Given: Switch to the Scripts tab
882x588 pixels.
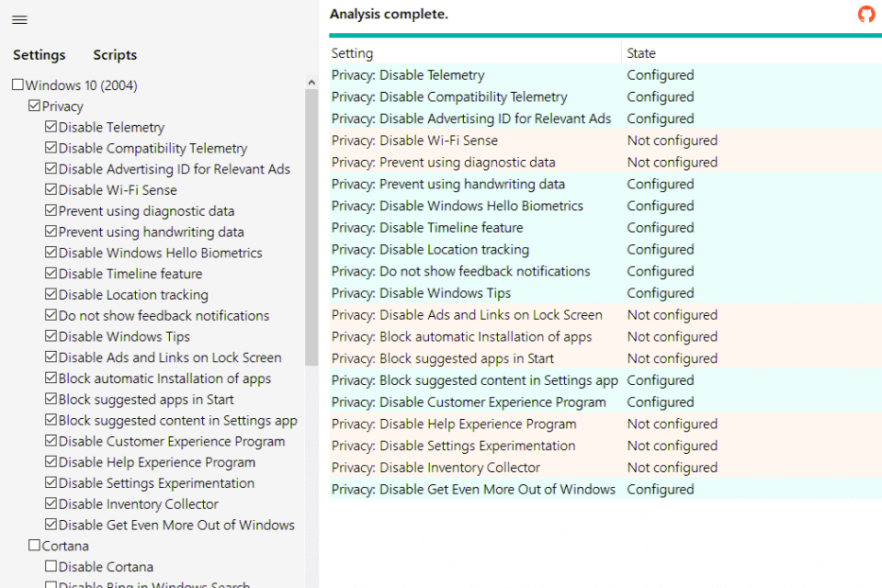Looking at the screenshot, I should 115,55.
